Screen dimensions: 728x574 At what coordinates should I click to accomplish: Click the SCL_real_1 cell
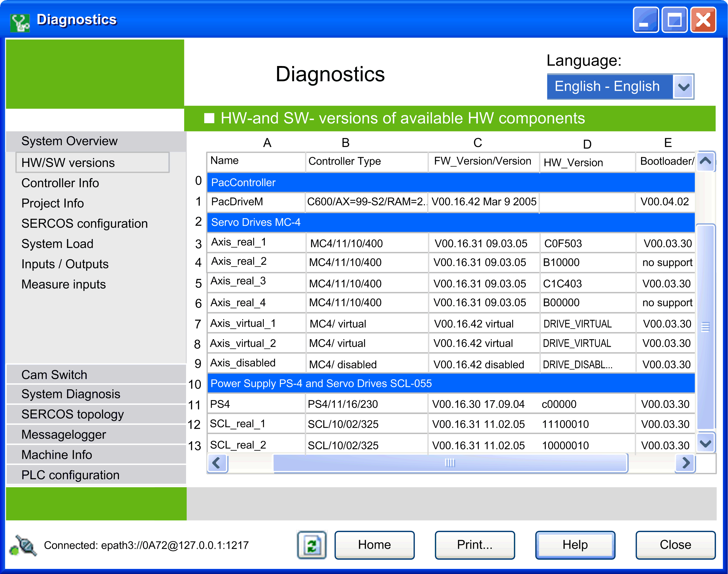click(x=256, y=424)
